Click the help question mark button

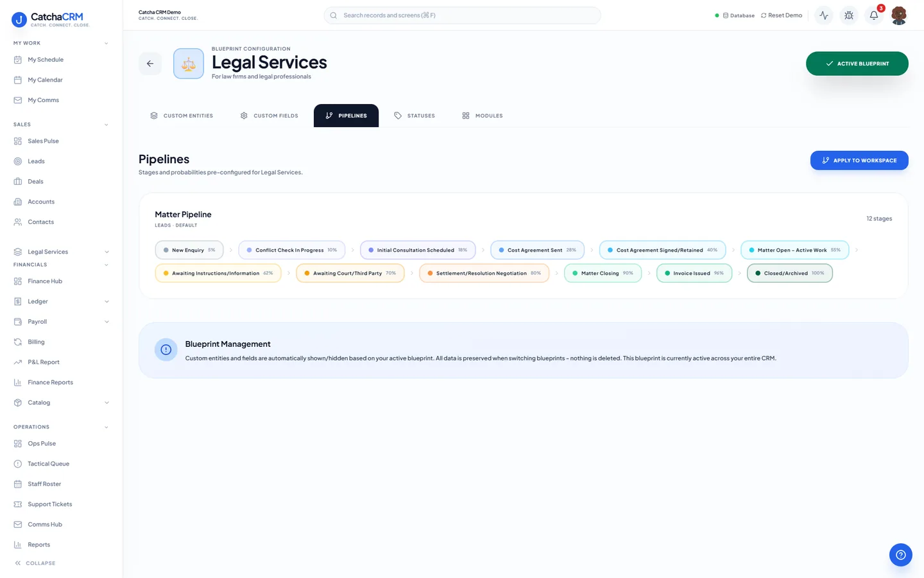coord(901,555)
